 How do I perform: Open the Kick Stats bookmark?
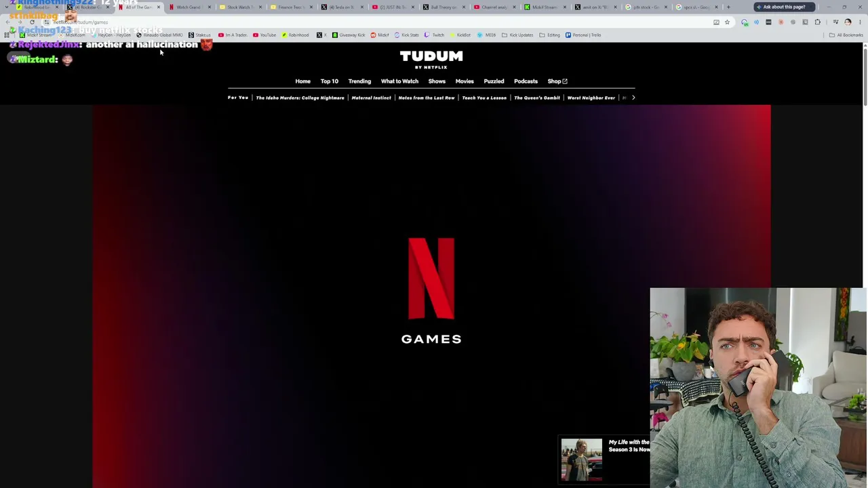[x=406, y=35]
